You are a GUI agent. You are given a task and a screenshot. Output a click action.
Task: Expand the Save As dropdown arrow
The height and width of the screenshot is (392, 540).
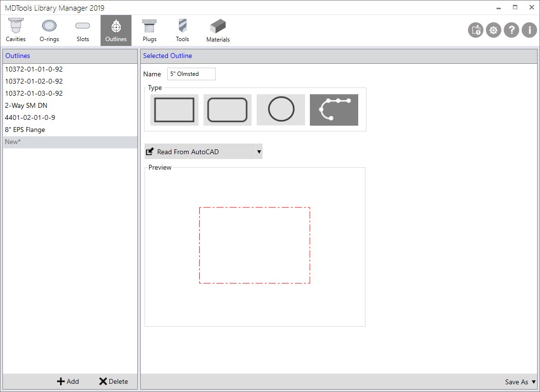point(533,382)
